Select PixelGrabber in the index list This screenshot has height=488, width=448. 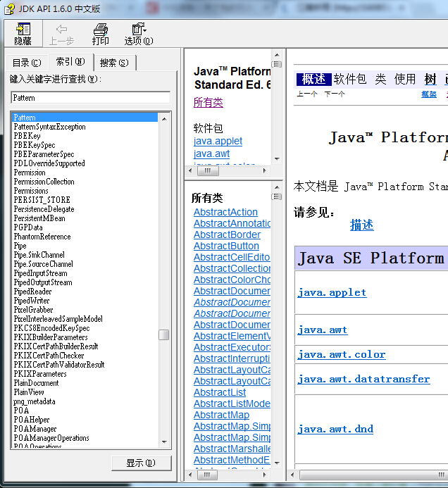pyautogui.click(x=33, y=310)
